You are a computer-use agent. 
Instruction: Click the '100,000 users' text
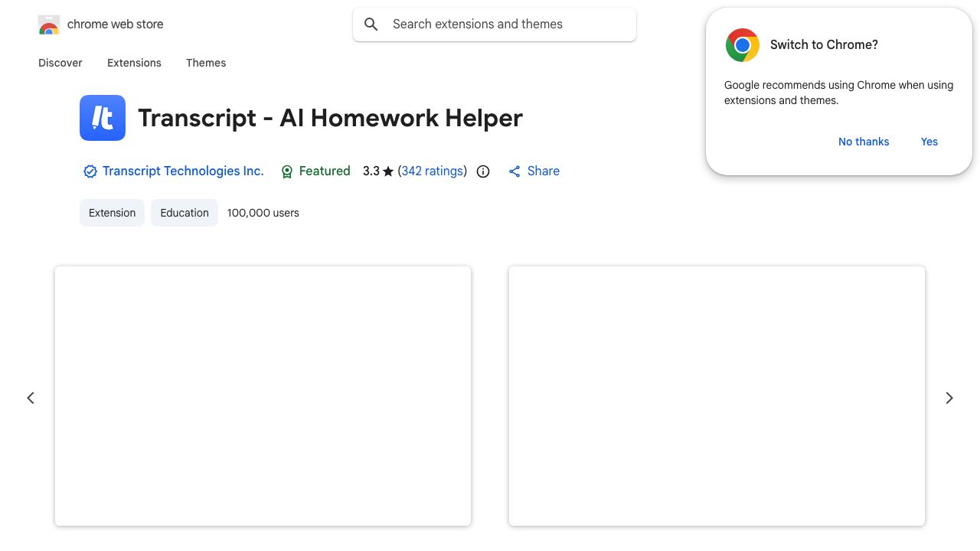point(263,213)
